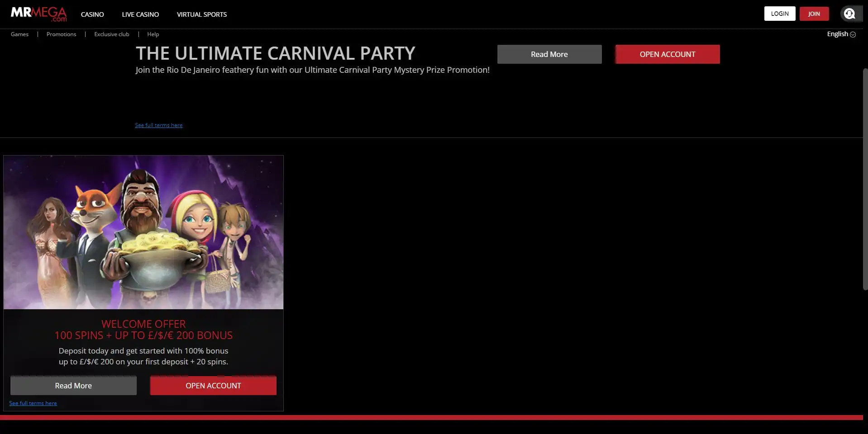Viewport: 868px width, 434px height.
Task: Open full terms link under the Welcome Offer
Action: [x=33, y=403]
